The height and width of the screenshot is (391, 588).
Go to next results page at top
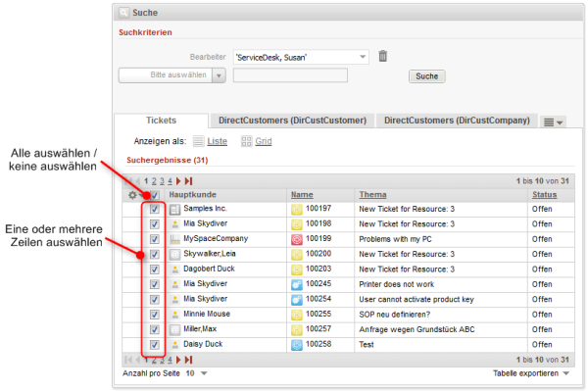178,181
